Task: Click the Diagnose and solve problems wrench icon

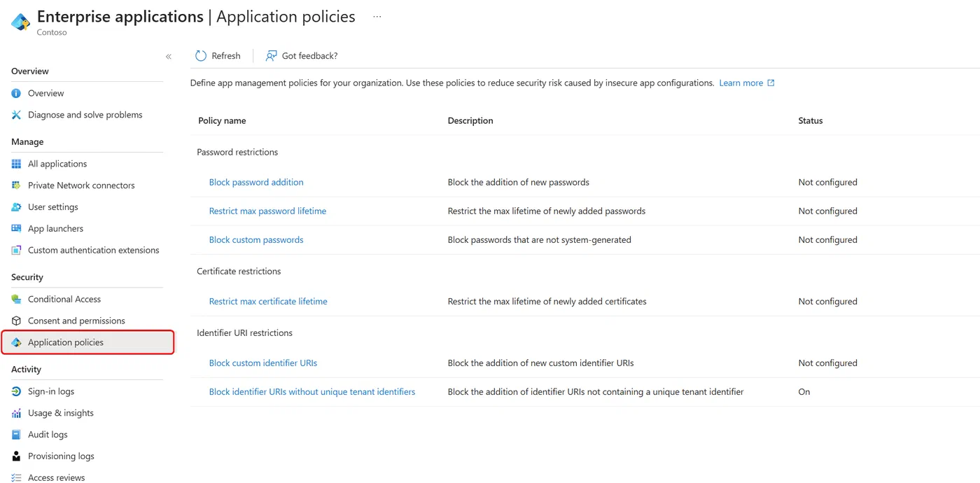Action: 16,115
